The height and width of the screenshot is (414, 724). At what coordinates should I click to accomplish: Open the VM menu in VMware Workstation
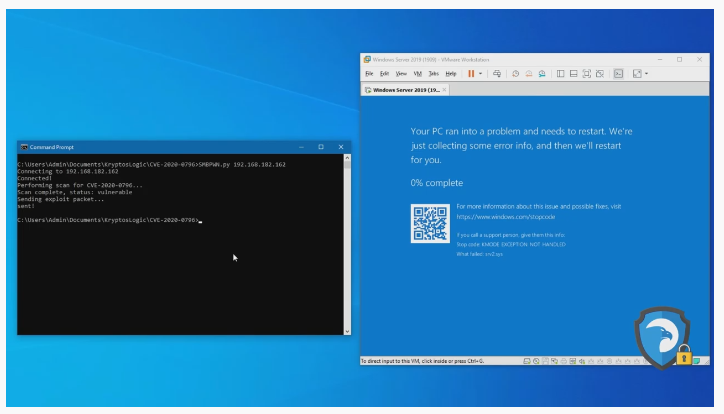[x=417, y=74]
